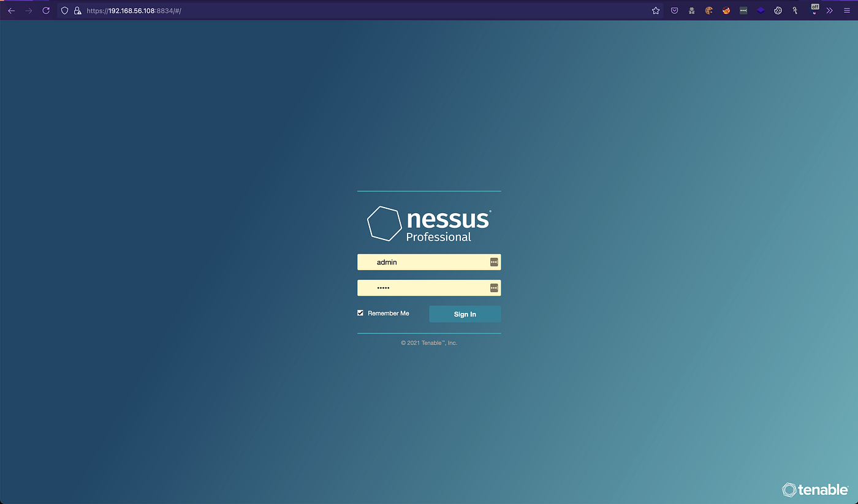Bookmark this page with the star icon
The width and height of the screenshot is (858, 504).
pyautogui.click(x=656, y=10)
